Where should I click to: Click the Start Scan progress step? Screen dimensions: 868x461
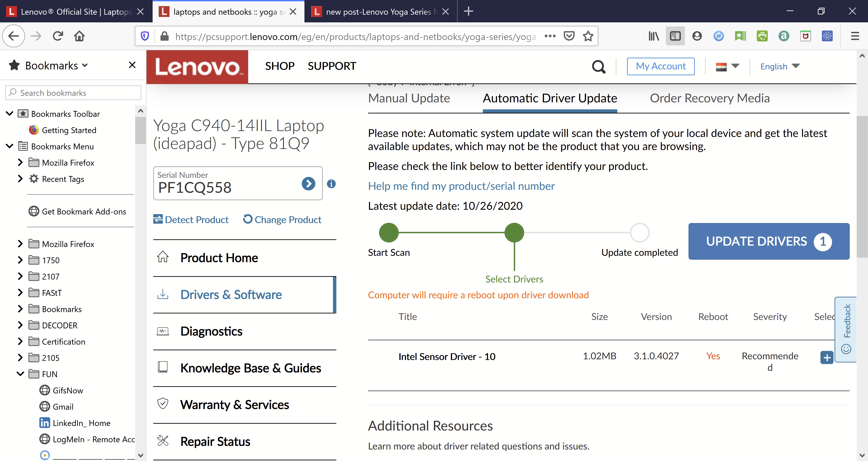[x=389, y=233]
